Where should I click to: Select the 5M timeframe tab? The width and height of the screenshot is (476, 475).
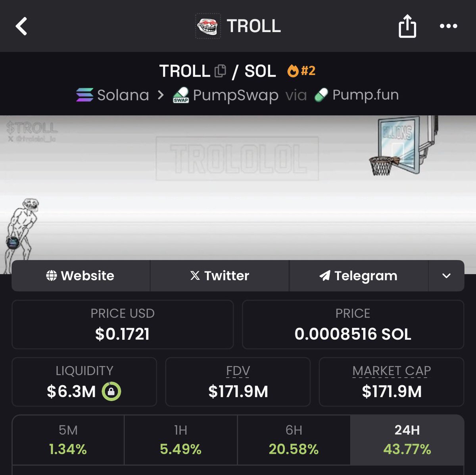pyautogui.click(x=68, y=440)
